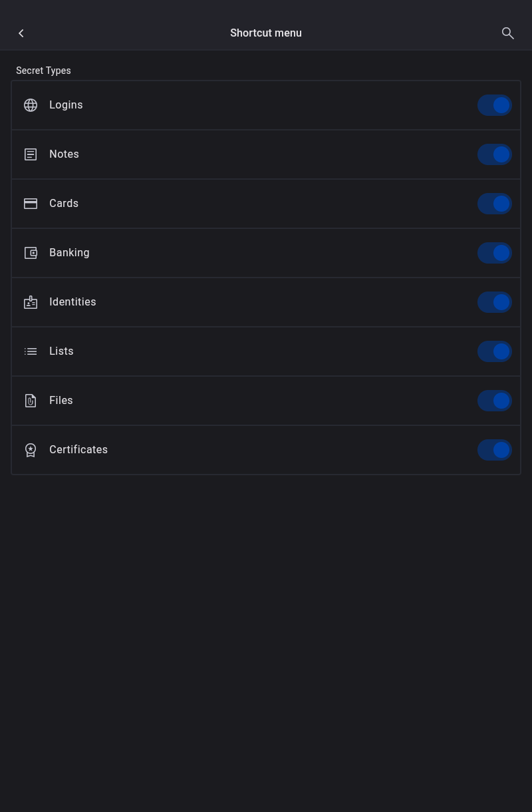
Task: Click the Shortcut menu title
Action: tap(266, 33)
